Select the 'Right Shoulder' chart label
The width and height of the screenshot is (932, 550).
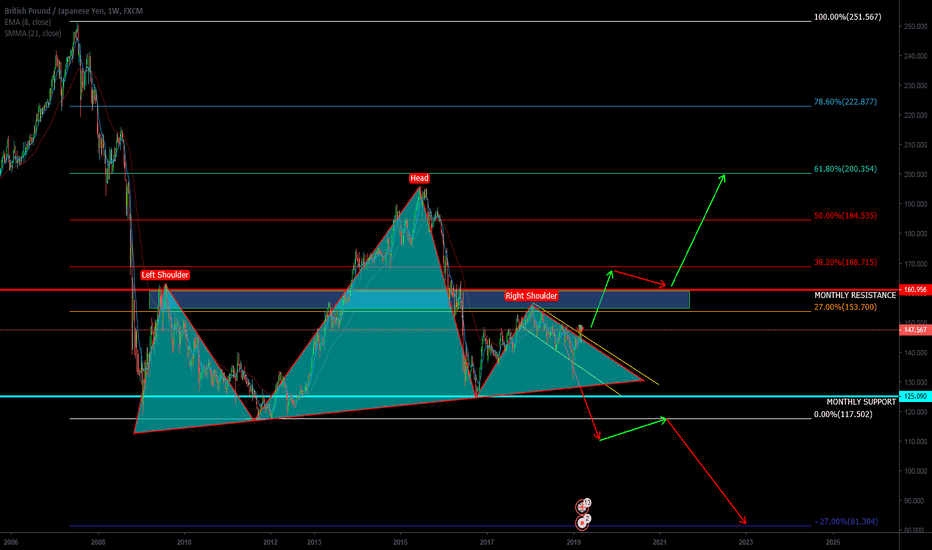531,296
